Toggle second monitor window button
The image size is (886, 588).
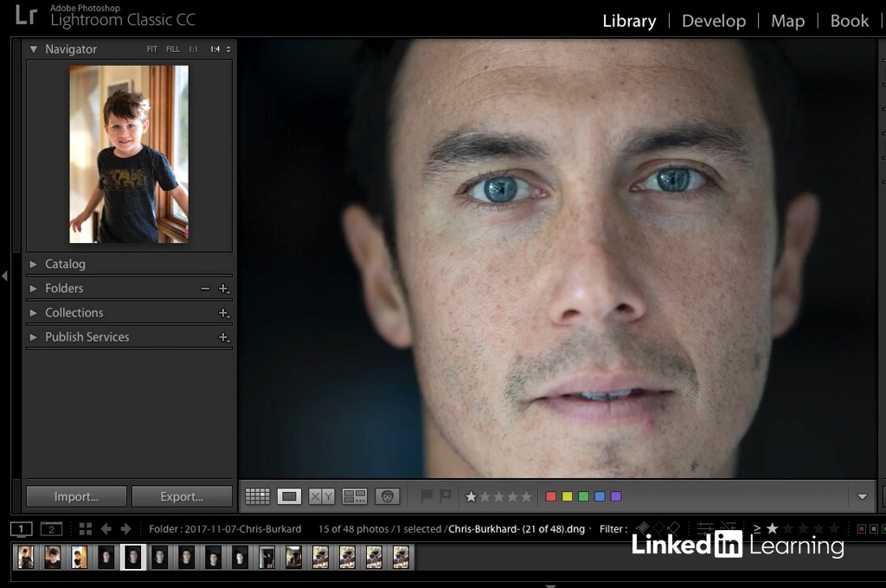51,528
